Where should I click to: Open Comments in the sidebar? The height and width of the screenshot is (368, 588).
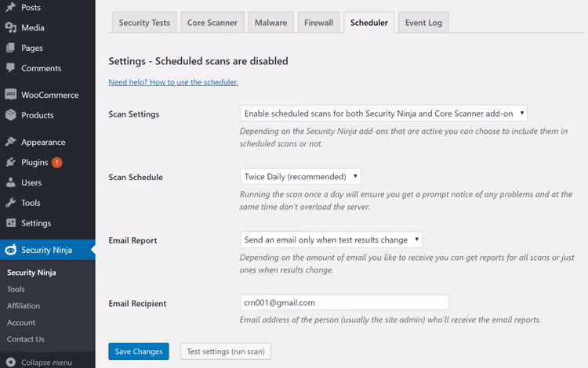pos(42,68)
